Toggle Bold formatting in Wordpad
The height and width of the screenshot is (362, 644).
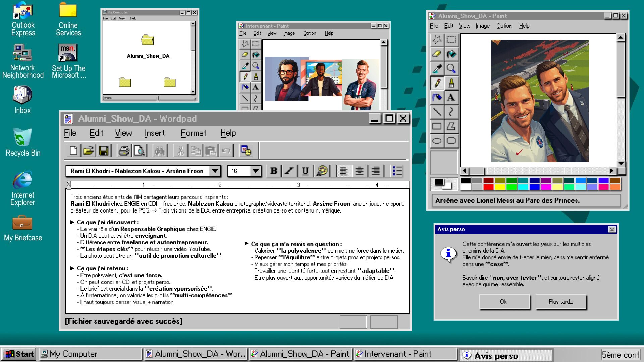tap(274, 171)
